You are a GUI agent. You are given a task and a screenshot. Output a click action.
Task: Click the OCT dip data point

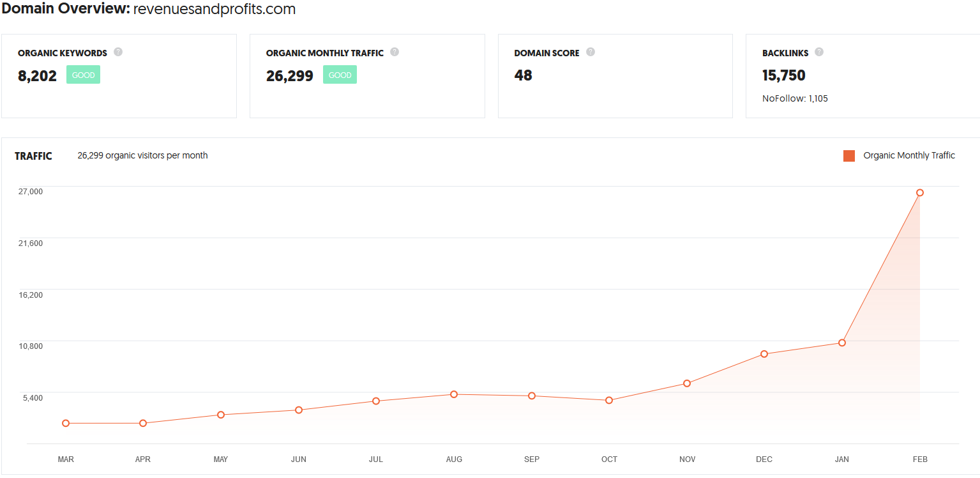[609, 401]
